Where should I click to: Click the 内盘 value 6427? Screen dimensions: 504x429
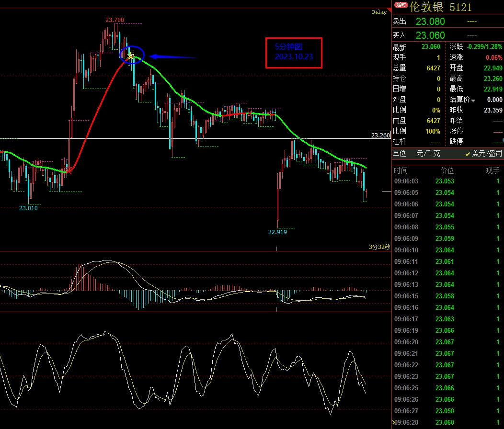click(433, 121)
